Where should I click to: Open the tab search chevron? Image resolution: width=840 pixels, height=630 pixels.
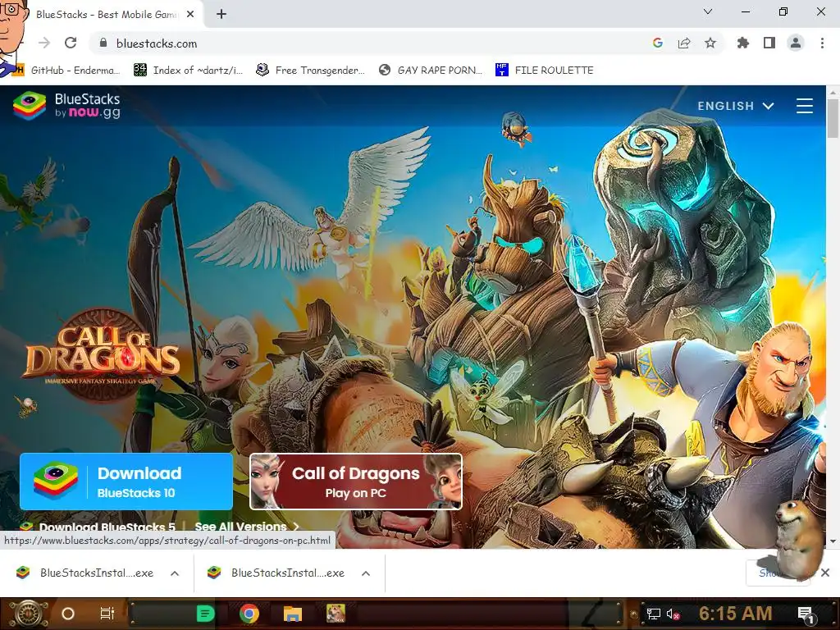(x=708, y=11)
